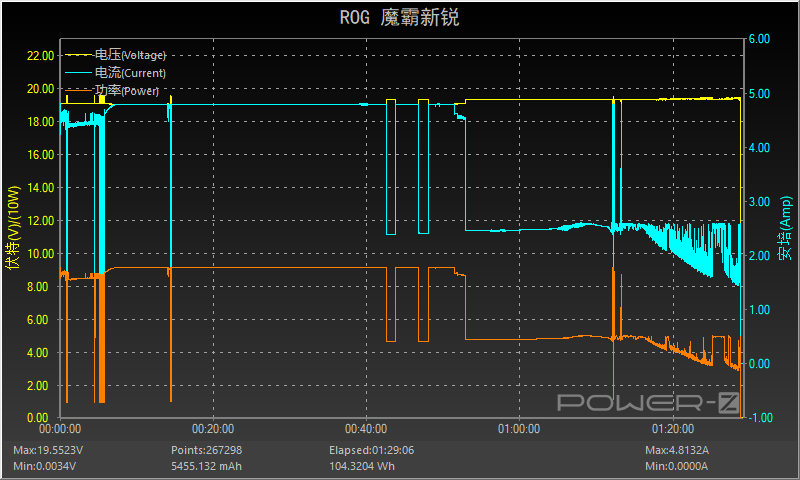
Task: Click the cyan Current legend line marker
Action: pos(78,73)
